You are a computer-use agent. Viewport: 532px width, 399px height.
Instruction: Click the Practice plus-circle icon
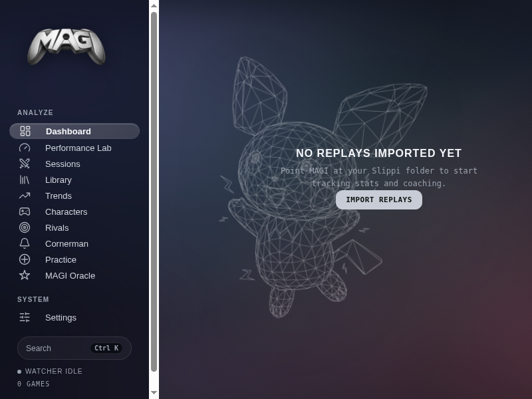[x=25, y=259]
